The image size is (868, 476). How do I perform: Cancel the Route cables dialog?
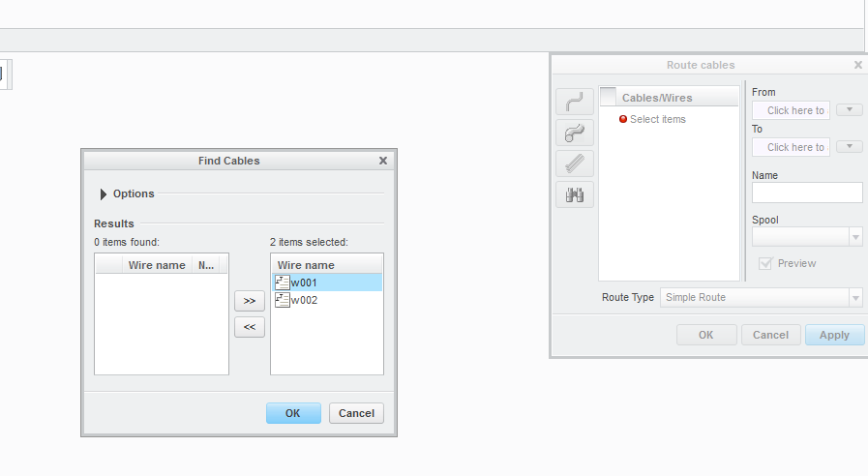click(770, 335)
